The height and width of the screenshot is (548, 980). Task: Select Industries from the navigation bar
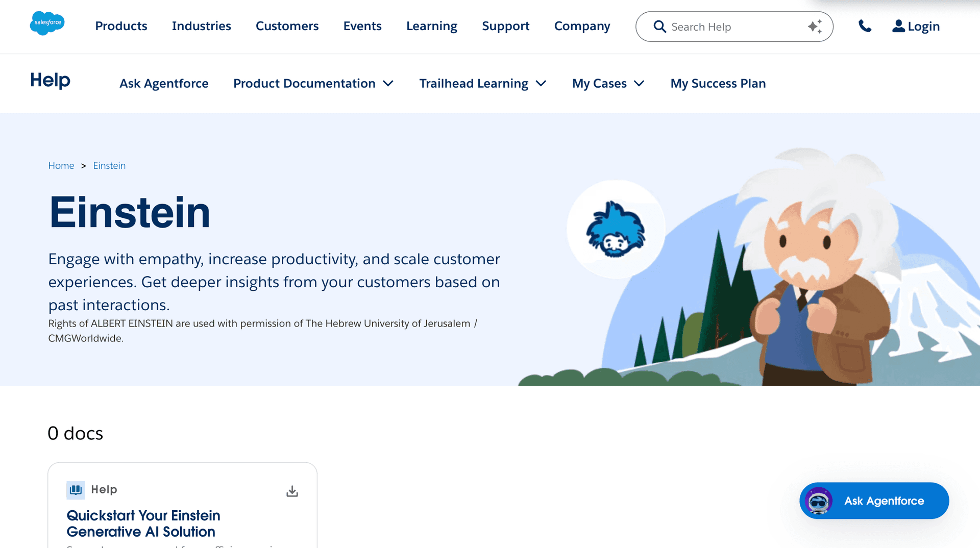[x=201, y=26]
